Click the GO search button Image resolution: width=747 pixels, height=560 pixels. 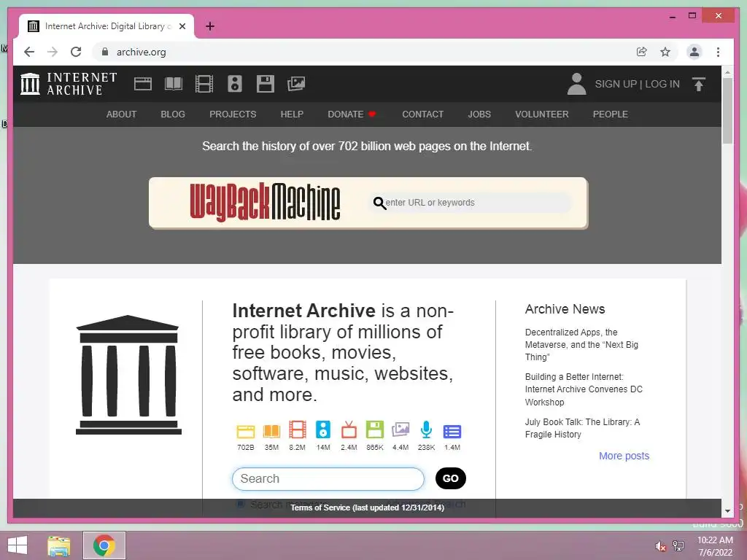tap(451, 478)
